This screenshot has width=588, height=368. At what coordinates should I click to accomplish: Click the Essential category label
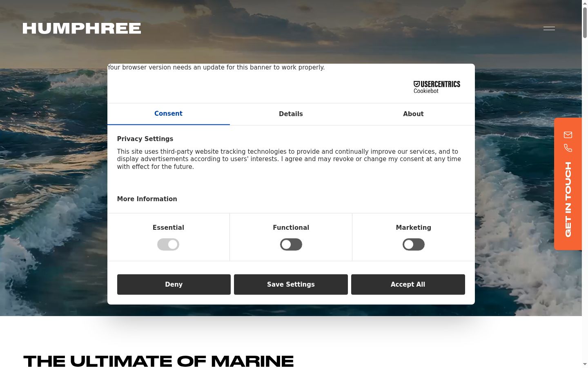(x=168, y=228)
